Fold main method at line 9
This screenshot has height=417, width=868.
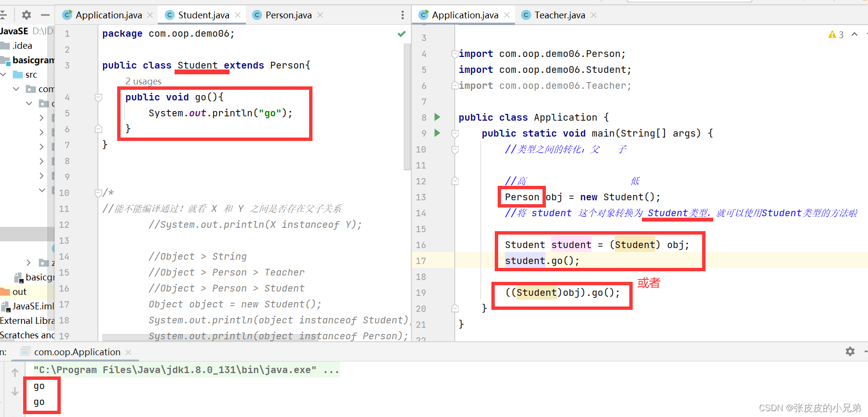click(455, 133)
